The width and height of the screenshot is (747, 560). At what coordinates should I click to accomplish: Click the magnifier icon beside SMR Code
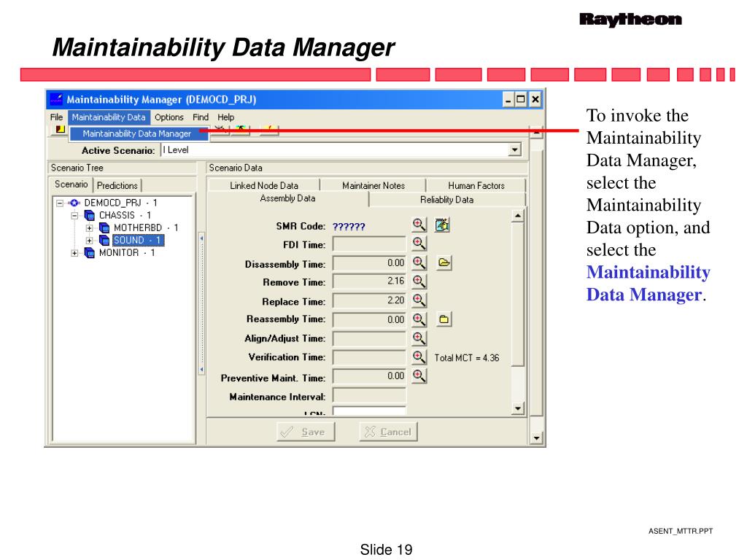[419, 225]
